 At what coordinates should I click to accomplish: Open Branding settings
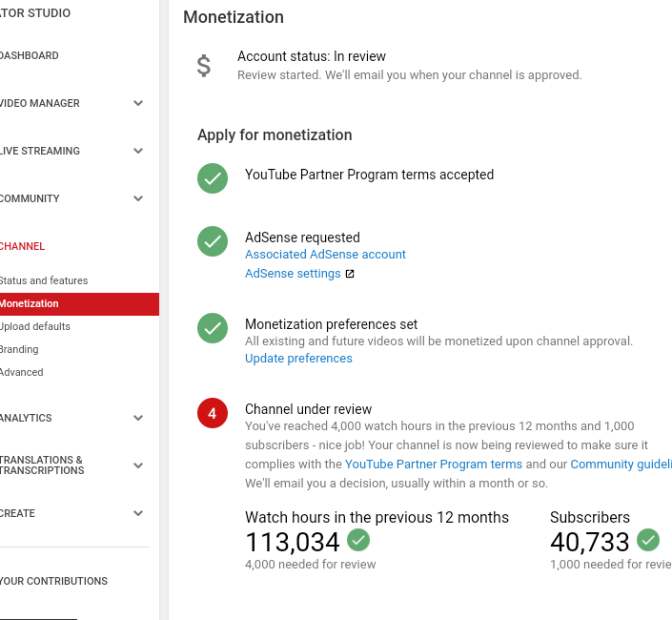tap(19, 349)
